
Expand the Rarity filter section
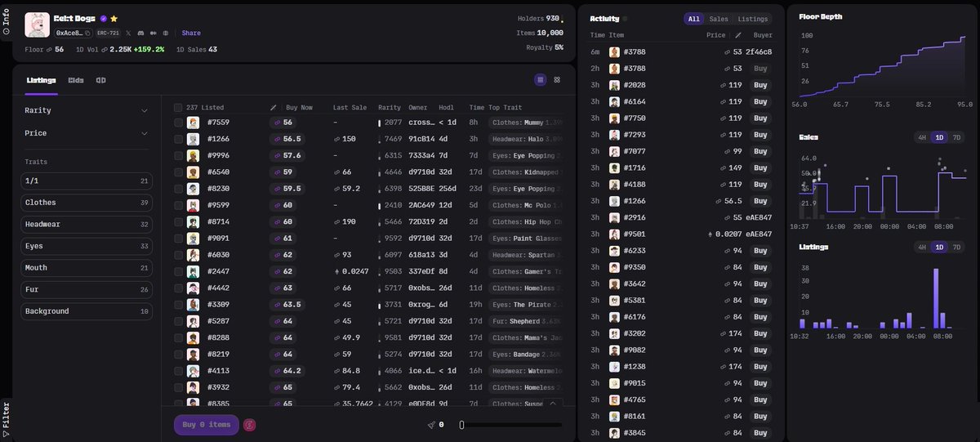tap(87, 110)
